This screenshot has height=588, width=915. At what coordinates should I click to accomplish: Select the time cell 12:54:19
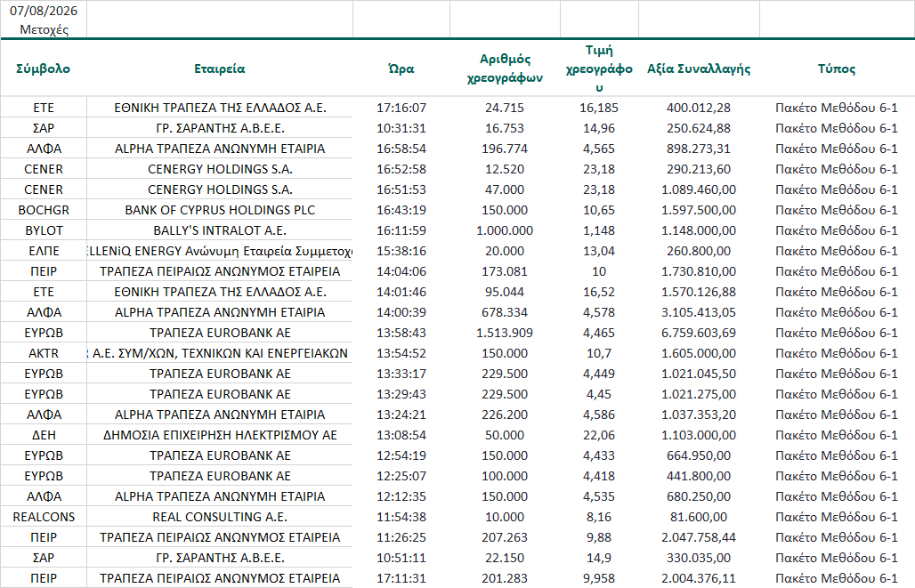[401, 455]
